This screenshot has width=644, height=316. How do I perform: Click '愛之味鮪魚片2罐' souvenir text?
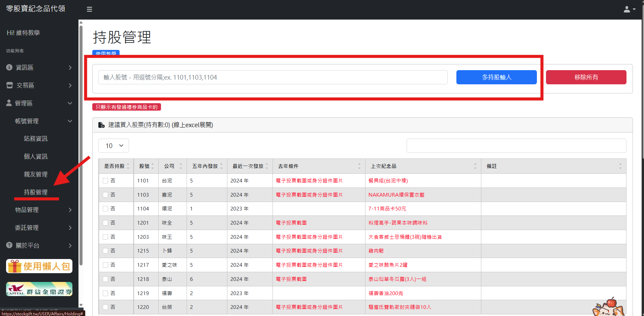click(388, 265)
